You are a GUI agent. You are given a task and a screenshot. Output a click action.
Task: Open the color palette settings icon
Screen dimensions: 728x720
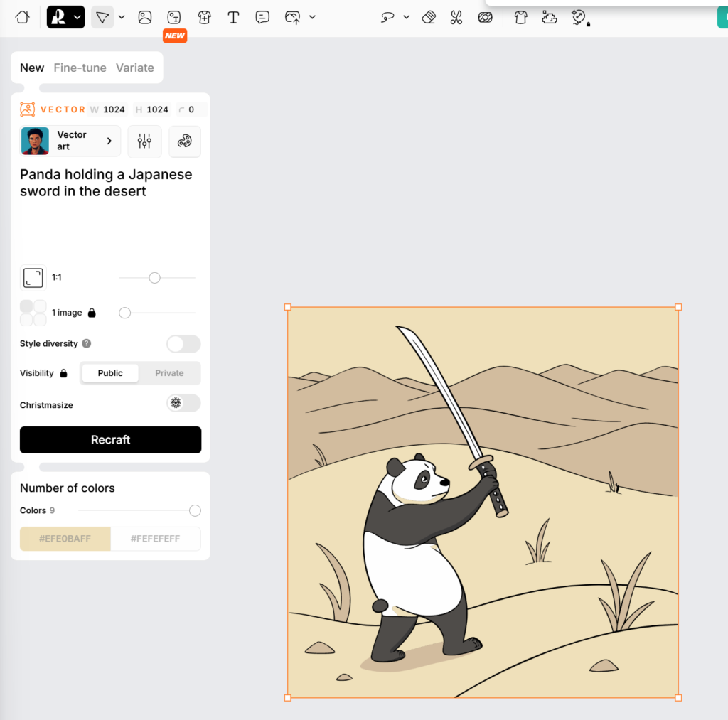pyautogui.click(x=185, y=141)
